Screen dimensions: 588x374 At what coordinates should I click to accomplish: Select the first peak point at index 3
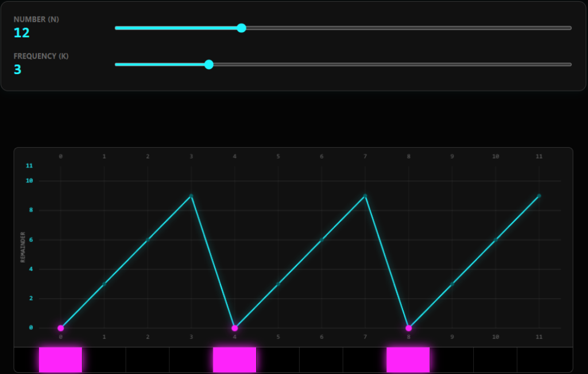tap(191, 196)
